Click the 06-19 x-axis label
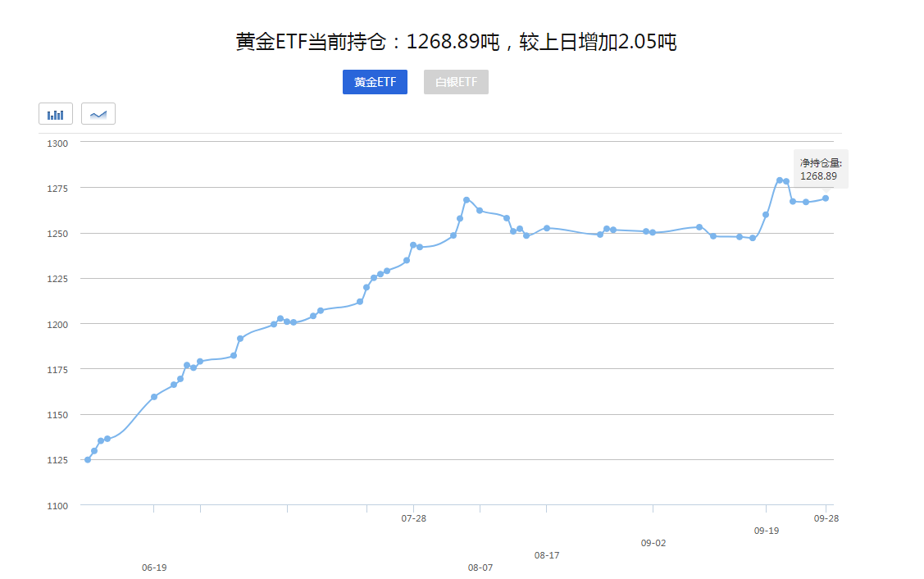The height and width of the screenshot is (579, 924). pos(154,568)
